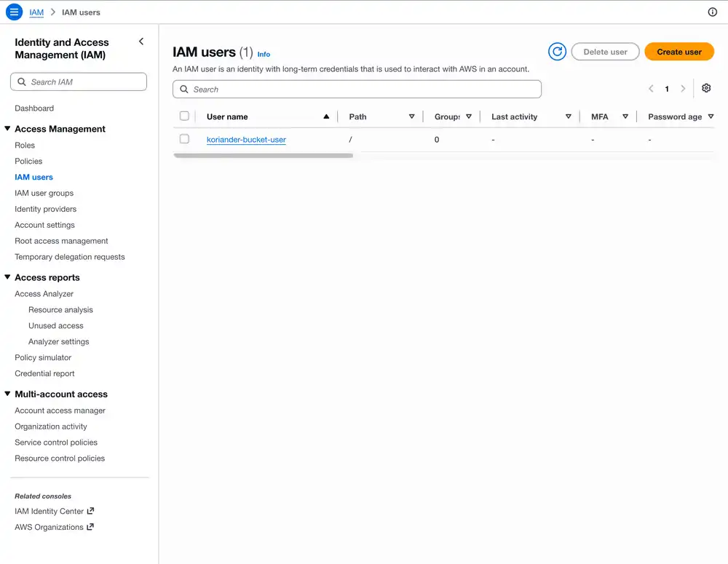Screen dimensions: 728x564
Task: Open Dashboard in the sidebar
Action: click(34, 108)
